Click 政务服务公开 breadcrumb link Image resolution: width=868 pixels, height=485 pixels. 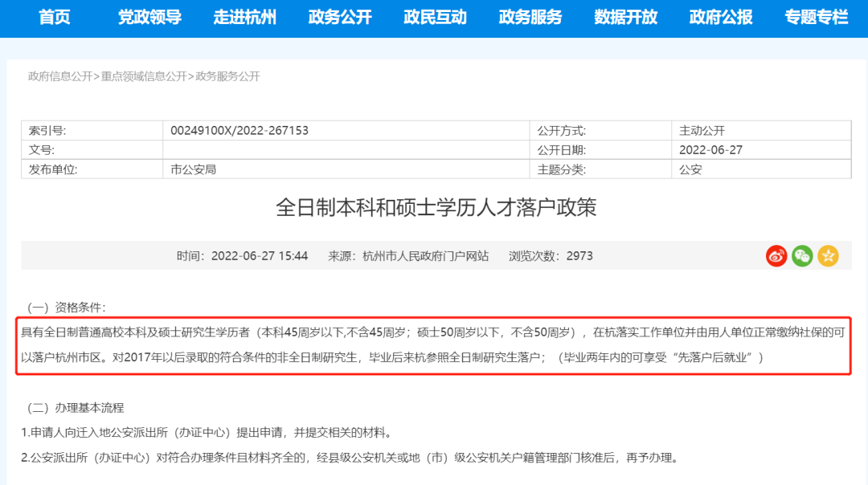pyautogui.click(x=227, y=76)
